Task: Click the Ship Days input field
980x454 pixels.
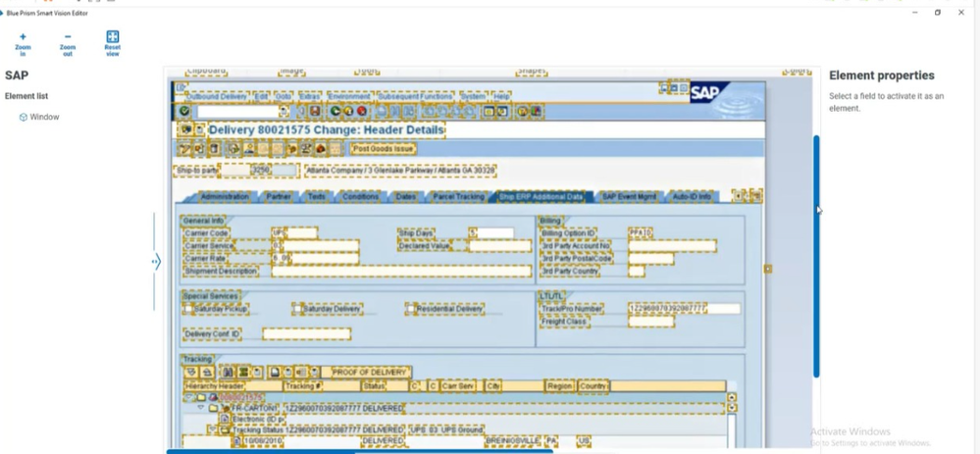Action: tap(491, 233)
